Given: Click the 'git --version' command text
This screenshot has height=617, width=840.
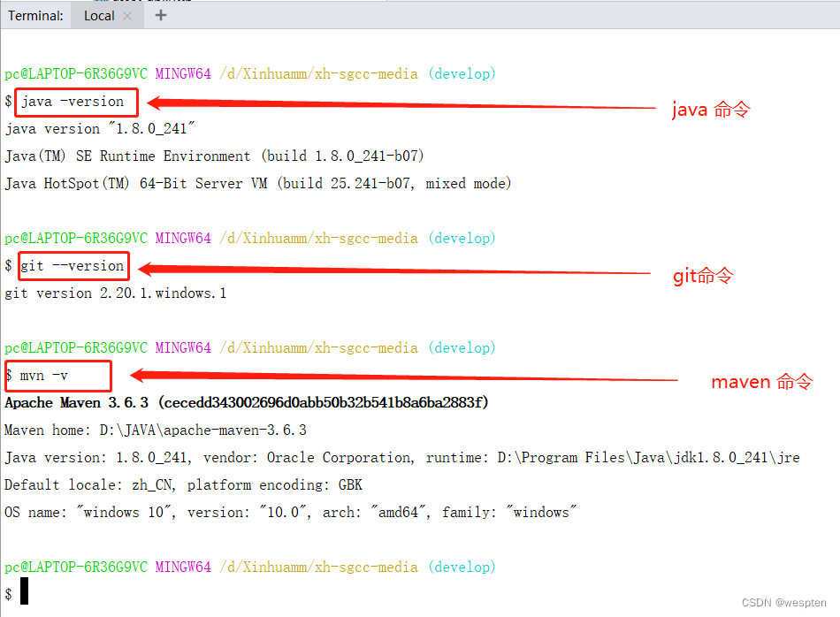Looking at the screenshot, I should (72, 266).
